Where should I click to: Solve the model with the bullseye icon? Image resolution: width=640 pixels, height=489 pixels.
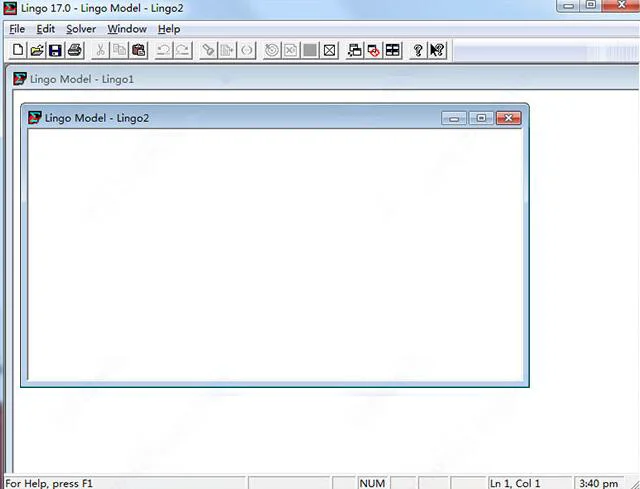[x=272, y=50]
